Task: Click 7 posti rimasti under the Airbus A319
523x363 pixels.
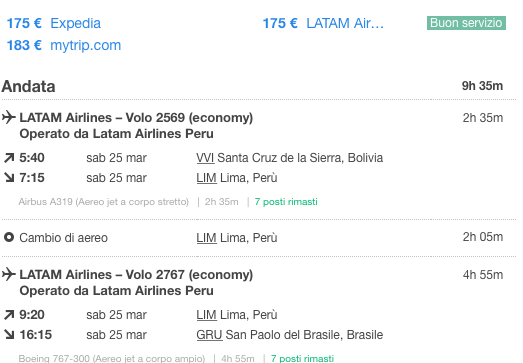Action: [x=286, y=202]
